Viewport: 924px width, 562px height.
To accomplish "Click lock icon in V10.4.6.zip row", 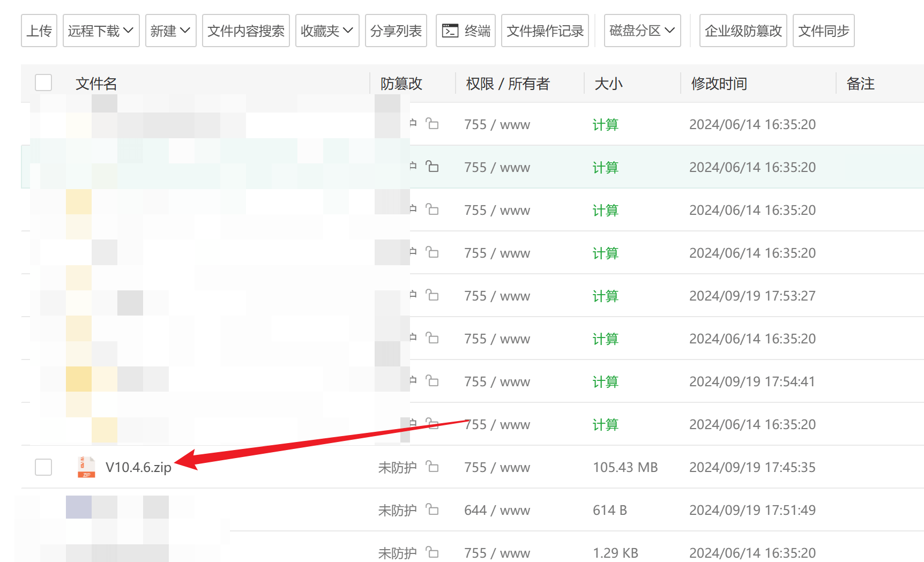I will tap(432, 467).
